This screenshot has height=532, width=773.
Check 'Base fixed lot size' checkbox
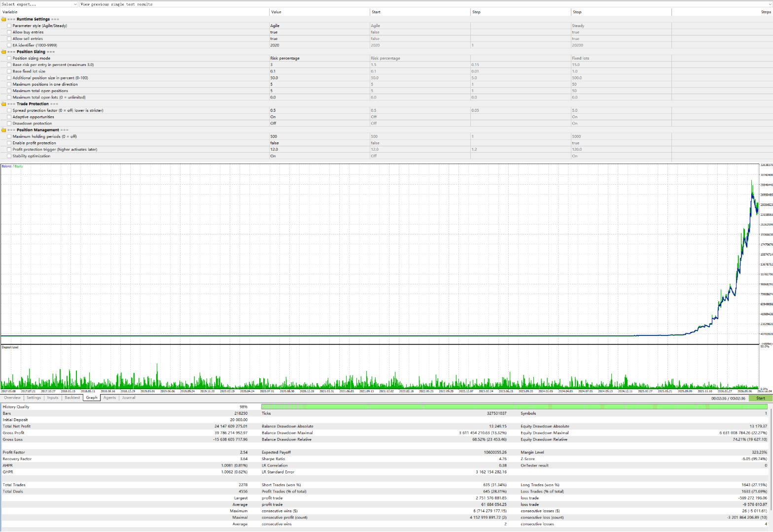tap(9, 71)
